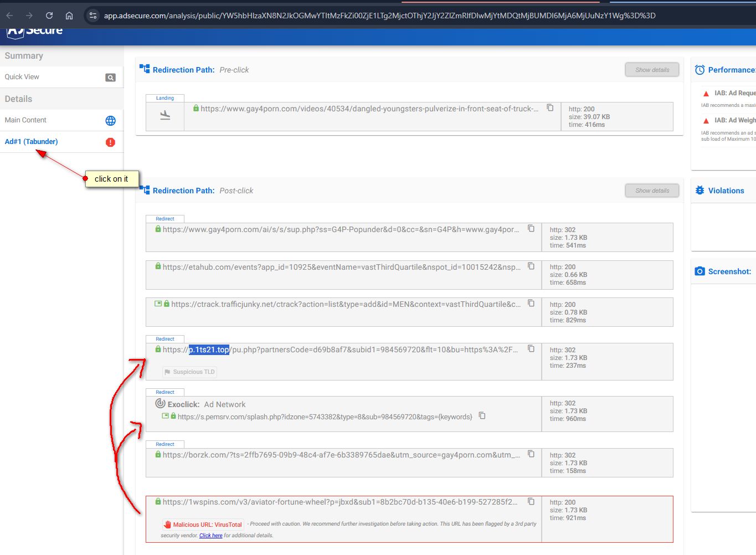Image resolution: width=756 pixels, height=555 pixels.
Task: Click the green lock icon on borzk.com row
Action: 158,455
